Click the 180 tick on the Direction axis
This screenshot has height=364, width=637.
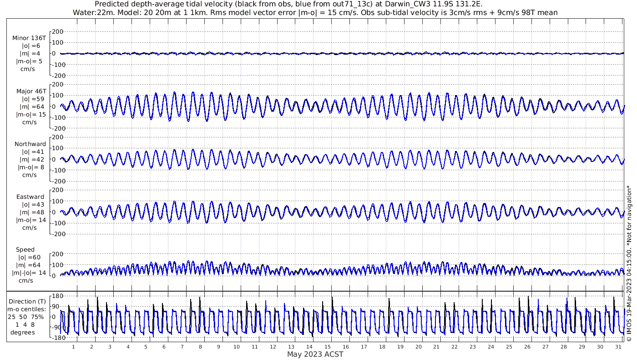pyautogui.click(x=57, y=296)
